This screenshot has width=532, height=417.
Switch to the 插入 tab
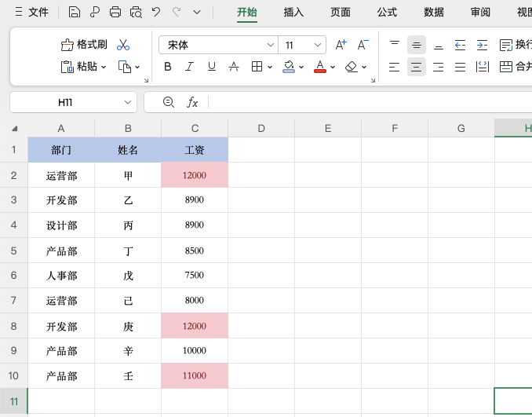pyautogui.click(x=293, y=13)
